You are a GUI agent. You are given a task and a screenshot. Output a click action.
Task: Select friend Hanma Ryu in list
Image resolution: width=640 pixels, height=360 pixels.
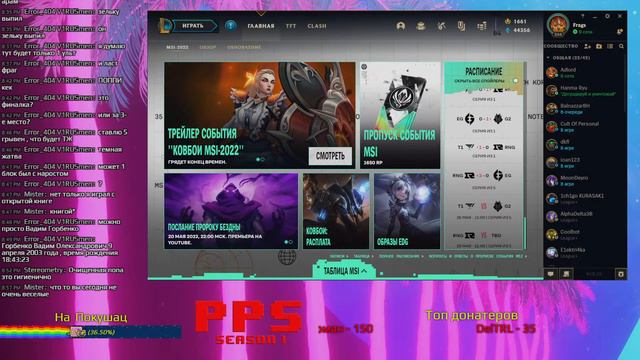[x=584, y=91]
